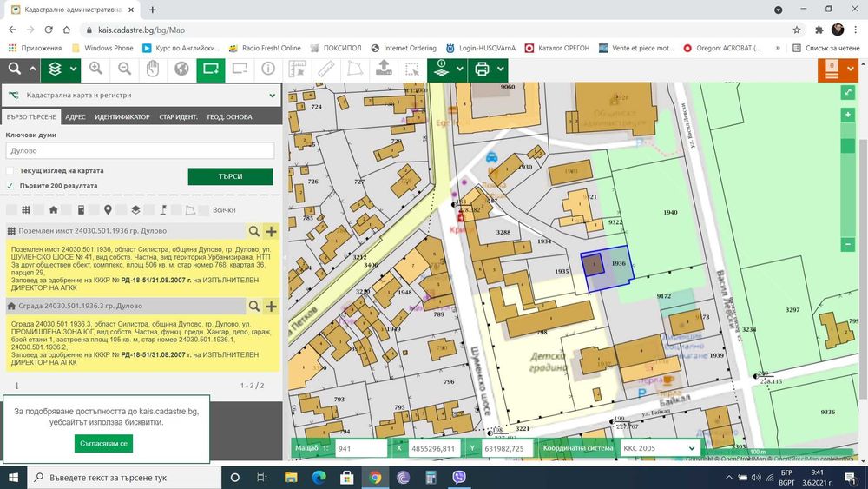
Task: Uncheck 'Първите 200 резултата' checkbox
Action: [10, 185]
